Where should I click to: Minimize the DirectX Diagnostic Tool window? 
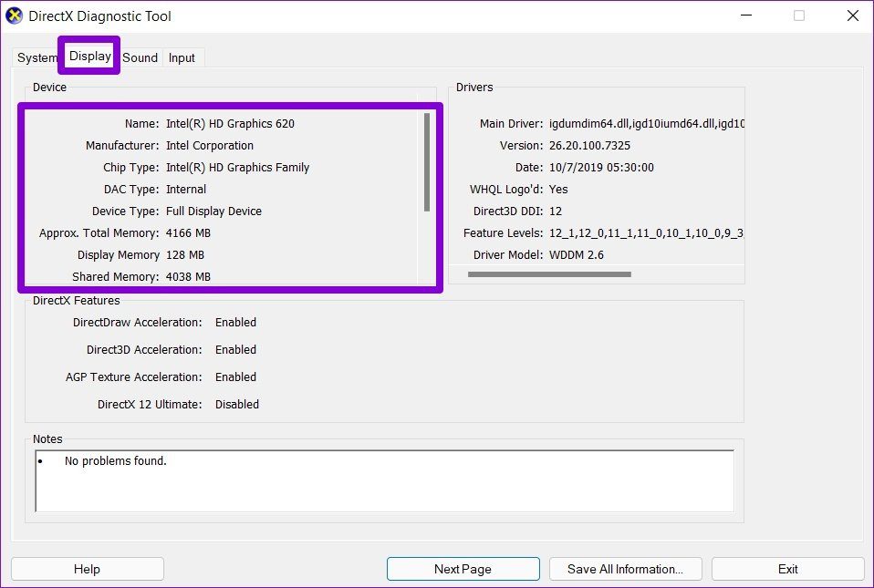tap(745, 15)
